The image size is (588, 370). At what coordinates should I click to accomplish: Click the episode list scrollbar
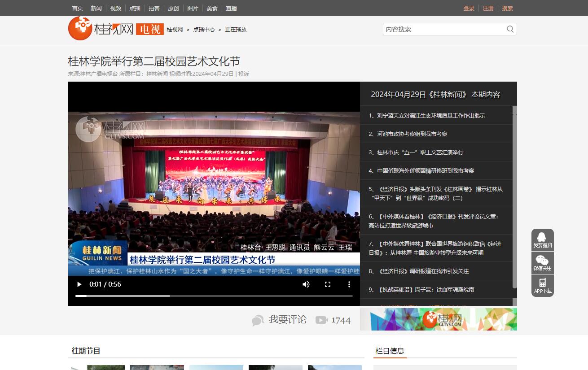pyautogui.click(x=514, y=197)
